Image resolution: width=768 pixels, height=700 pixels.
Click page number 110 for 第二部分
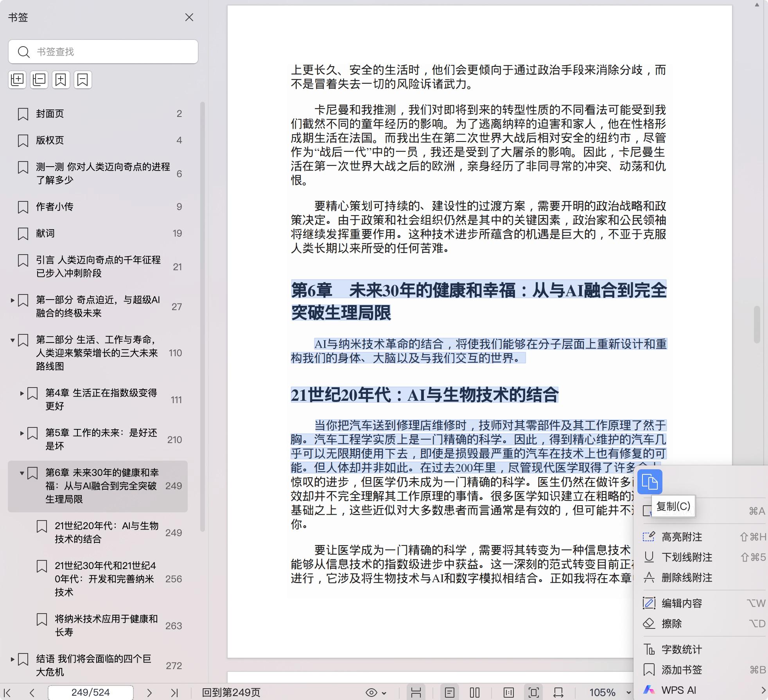[x=175, y=353]
